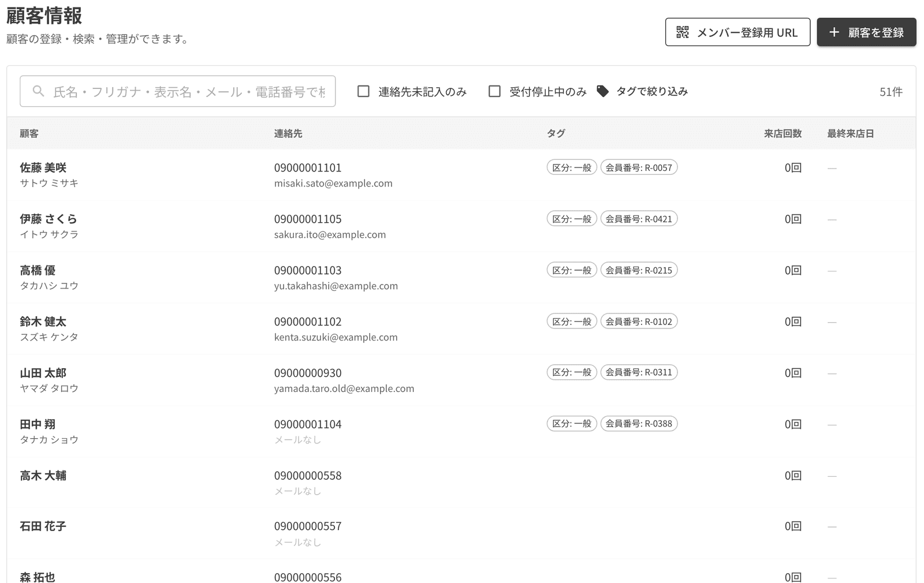Click email yamada.taro.old@example.com
Image resolution: width=924 pixels, height=583 pixels.
point(344,388)
